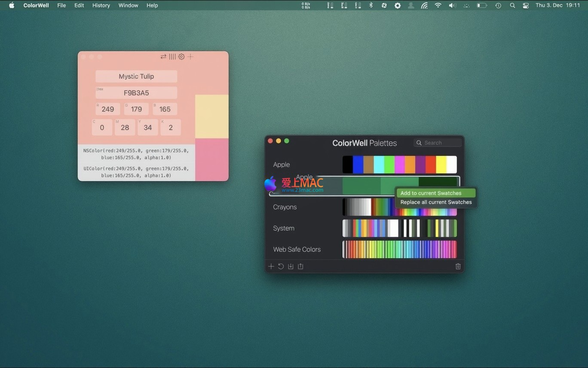Click the export palette share icon
The image size is (588, 368).
tap(300, 267)
